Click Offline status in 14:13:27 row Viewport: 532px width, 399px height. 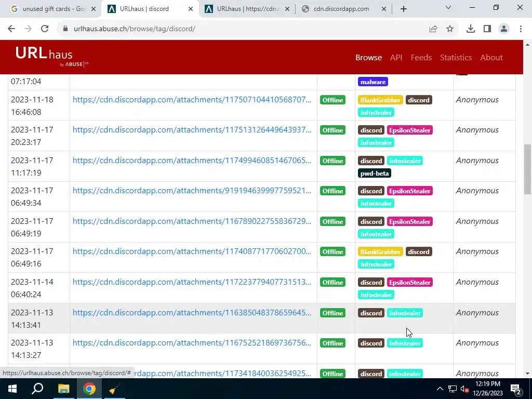pyautogui.click(x=332, y=343)
